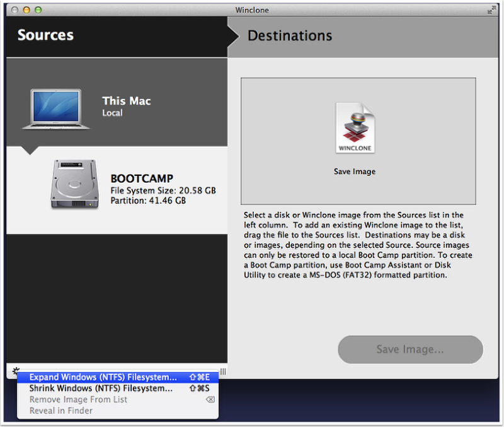
Task: Click File System Size: 20.58 GB text
Action: [x=163, y=190]
